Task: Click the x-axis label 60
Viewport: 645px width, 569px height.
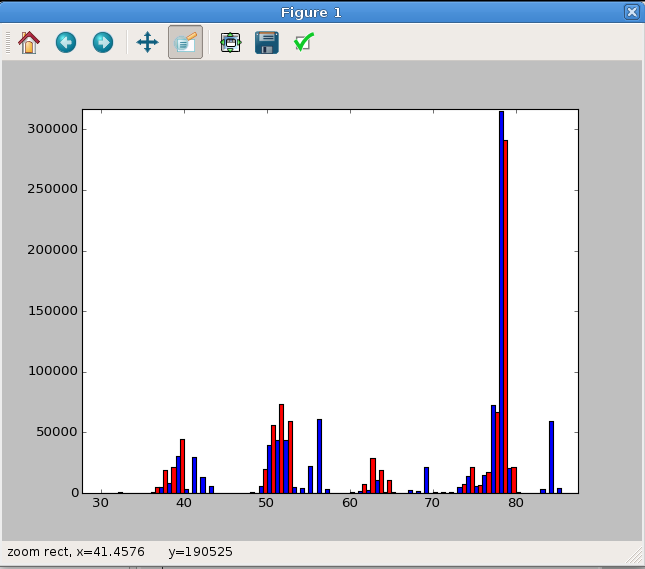Action: [x=350, y=502]
